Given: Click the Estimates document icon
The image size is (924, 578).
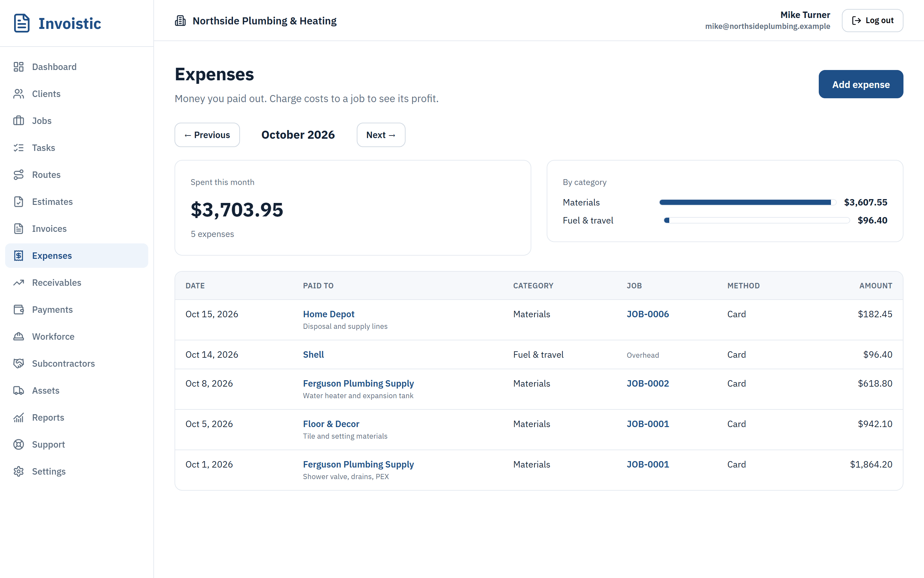Looking at the screenshot, I should tap(19, 201).
